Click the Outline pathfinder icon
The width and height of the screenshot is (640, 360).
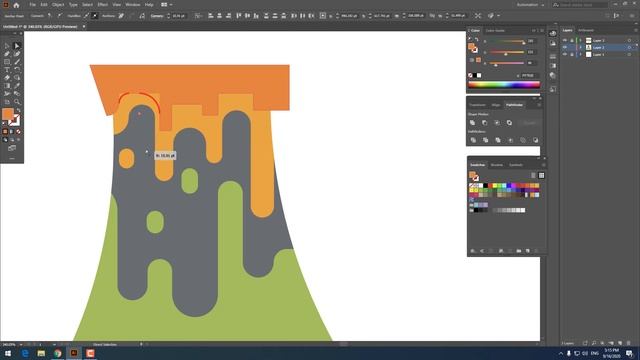pos(523,140)
